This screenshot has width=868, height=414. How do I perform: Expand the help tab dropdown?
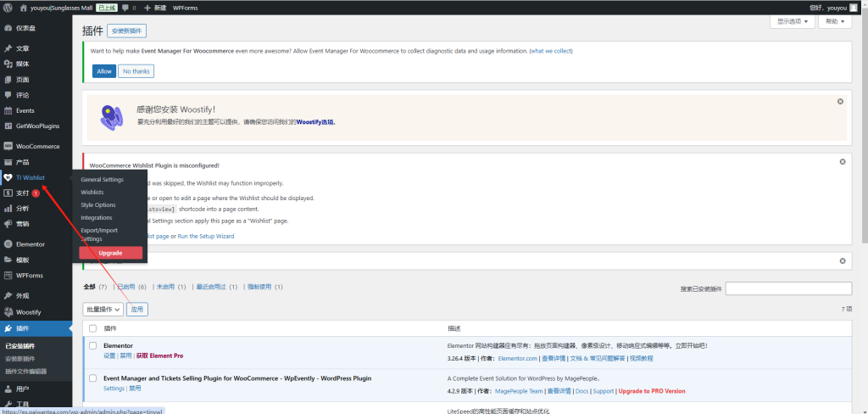point(843,21)
